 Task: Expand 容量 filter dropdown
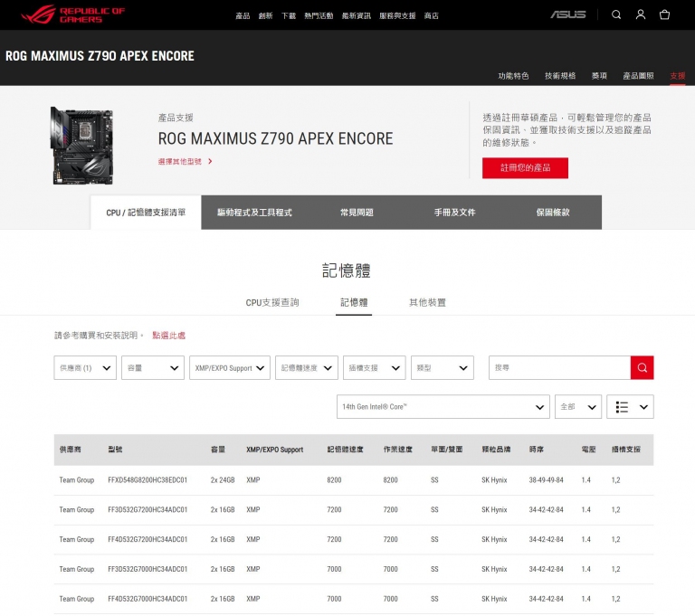click(153, 368)
